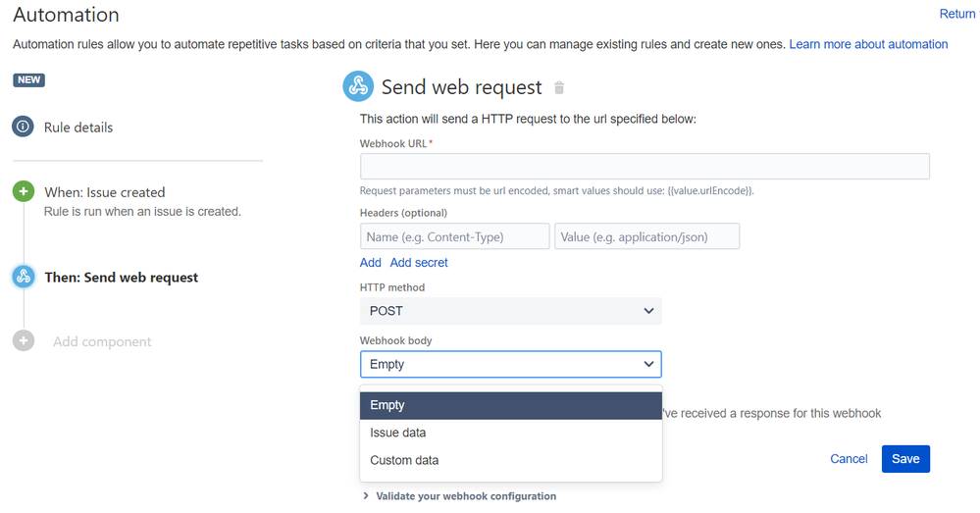The height and width of the screenshot is (513, 980).
Task: Click the Add header link
Action: coord(371,263)
